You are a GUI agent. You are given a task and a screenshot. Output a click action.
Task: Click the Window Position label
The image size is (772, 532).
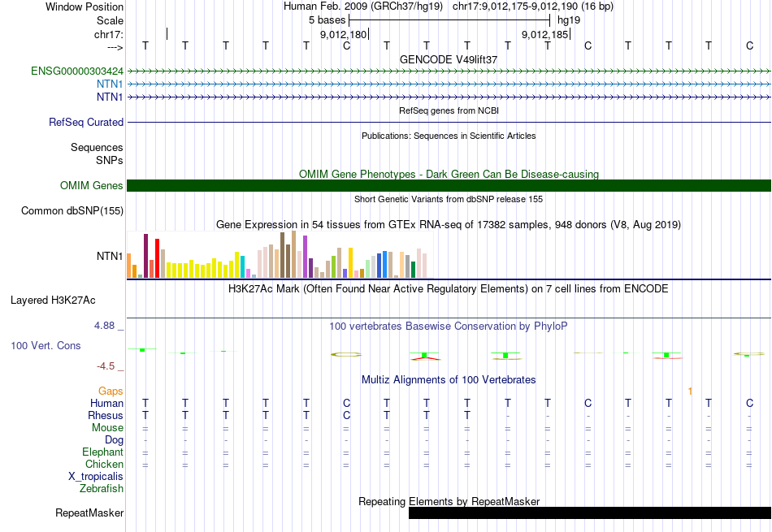pos(85,6)
